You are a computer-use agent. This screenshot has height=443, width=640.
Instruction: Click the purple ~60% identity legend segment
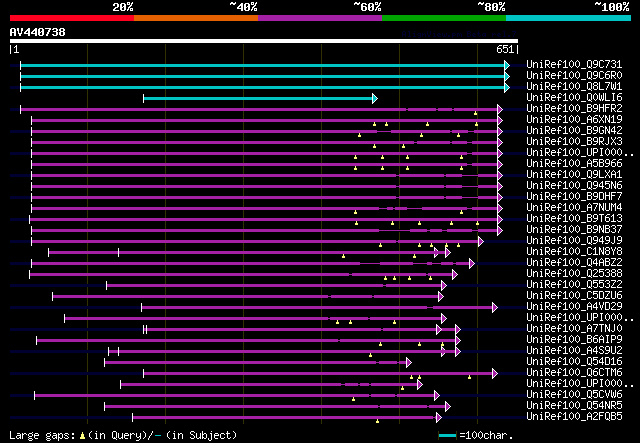click(320, 18)
